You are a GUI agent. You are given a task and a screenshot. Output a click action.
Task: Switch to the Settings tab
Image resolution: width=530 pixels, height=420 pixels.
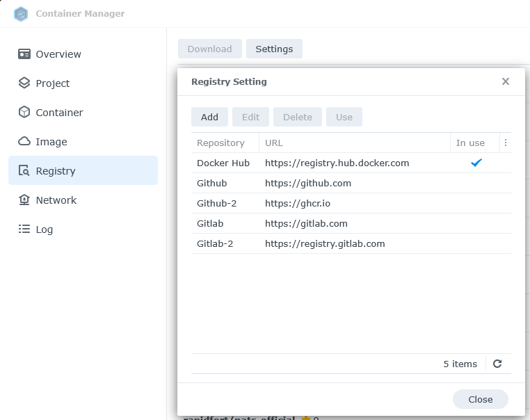tap(274, 49)
